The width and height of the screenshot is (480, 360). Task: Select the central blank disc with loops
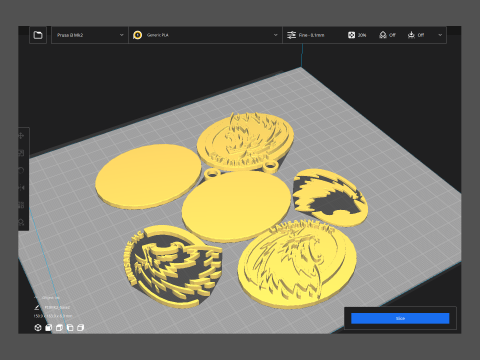coord(236,206)
